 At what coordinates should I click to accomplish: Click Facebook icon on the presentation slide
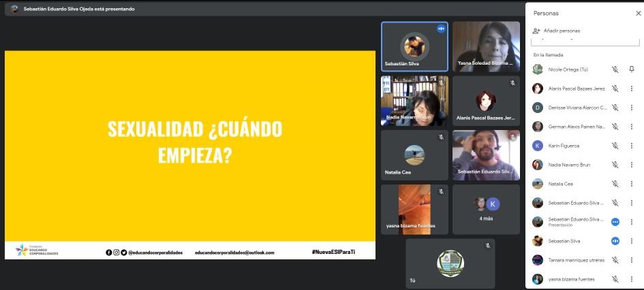tap(109, 253)
